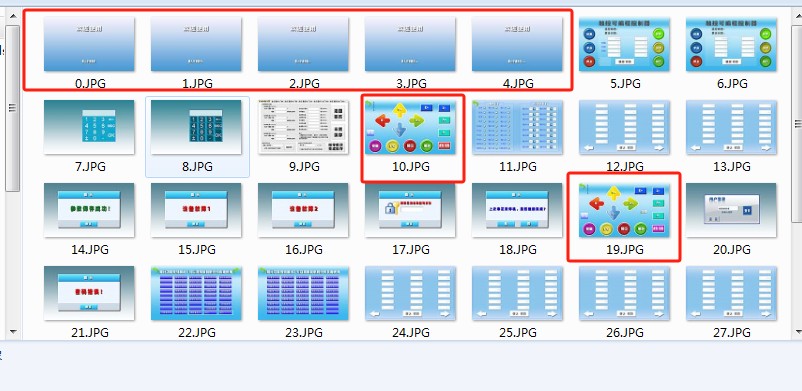Select the 0.JPG thumbnail

coord(90,44)
